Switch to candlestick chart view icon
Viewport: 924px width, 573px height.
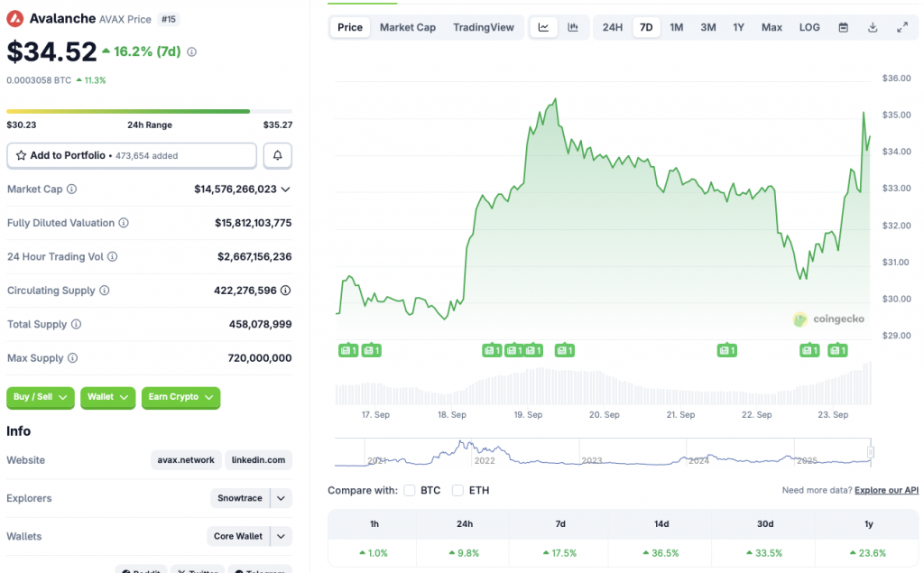click(573, 27)
